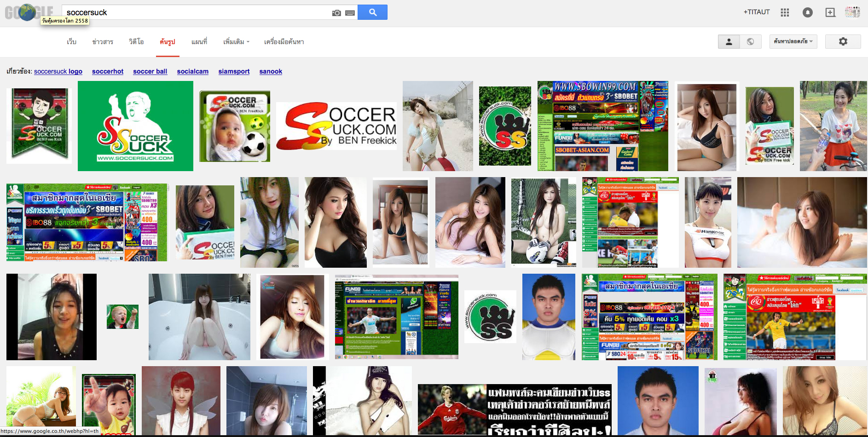Screen dimensions: 868x437
Task: Open black circular SS crown logo image
Action: (x=490, y=317)
